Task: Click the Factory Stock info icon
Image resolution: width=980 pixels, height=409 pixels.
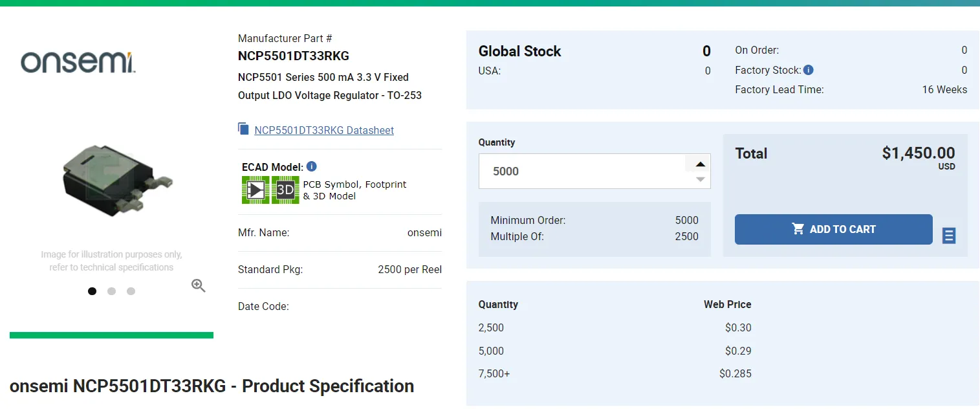Action: (809, 70)
